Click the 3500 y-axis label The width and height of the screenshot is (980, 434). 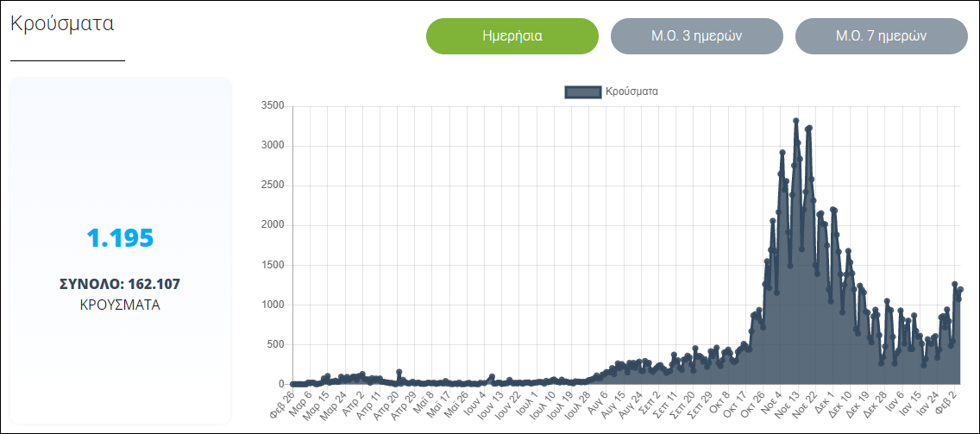[272, 106]
